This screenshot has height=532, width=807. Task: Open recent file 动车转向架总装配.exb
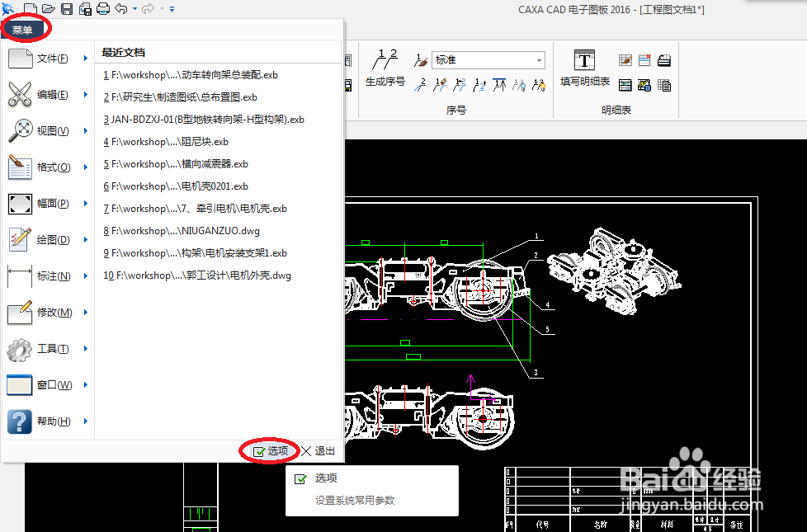tap(191, 75)
